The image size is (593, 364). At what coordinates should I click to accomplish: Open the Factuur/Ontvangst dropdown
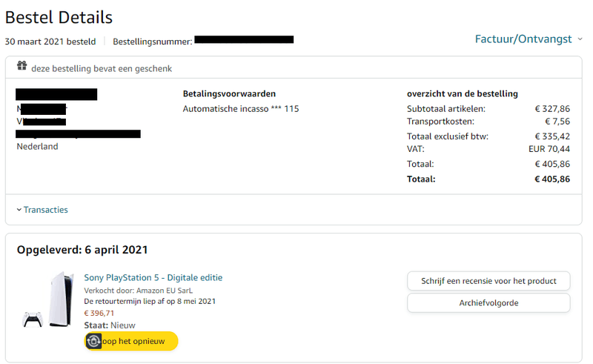coord(528,39)
